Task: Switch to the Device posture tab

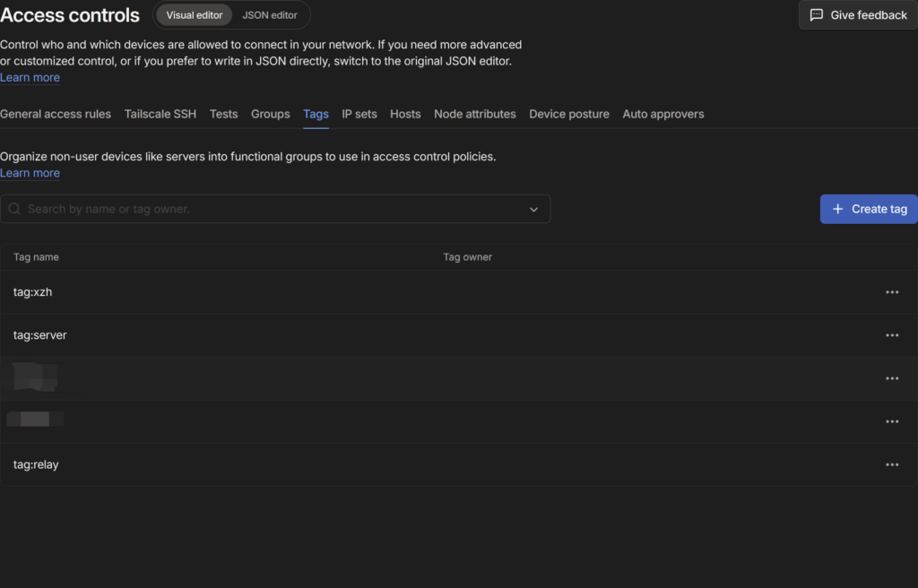Action: (x=568, y=114)
